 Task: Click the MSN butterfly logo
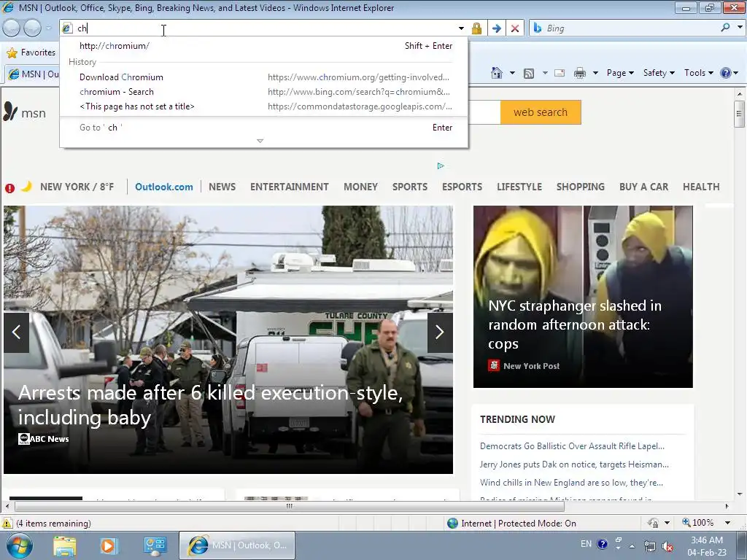click(10, 112)
